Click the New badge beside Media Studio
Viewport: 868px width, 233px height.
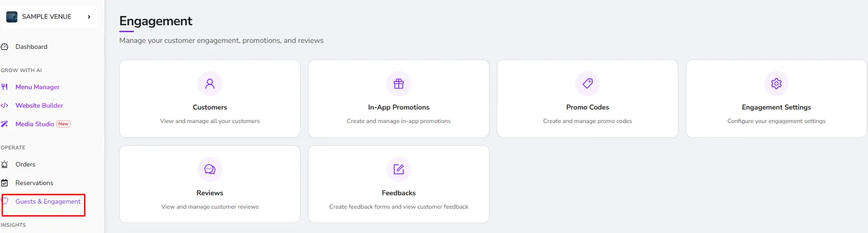pyautogui.click(x=63, y=124)
